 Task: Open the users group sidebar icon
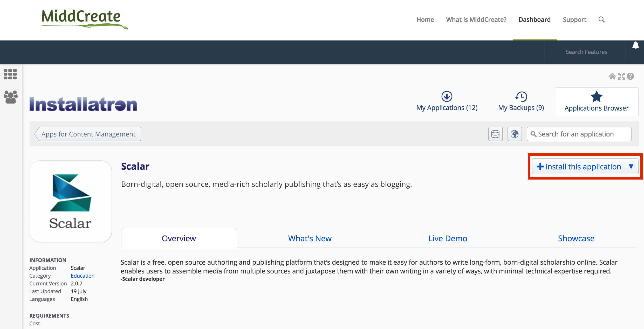10,97
